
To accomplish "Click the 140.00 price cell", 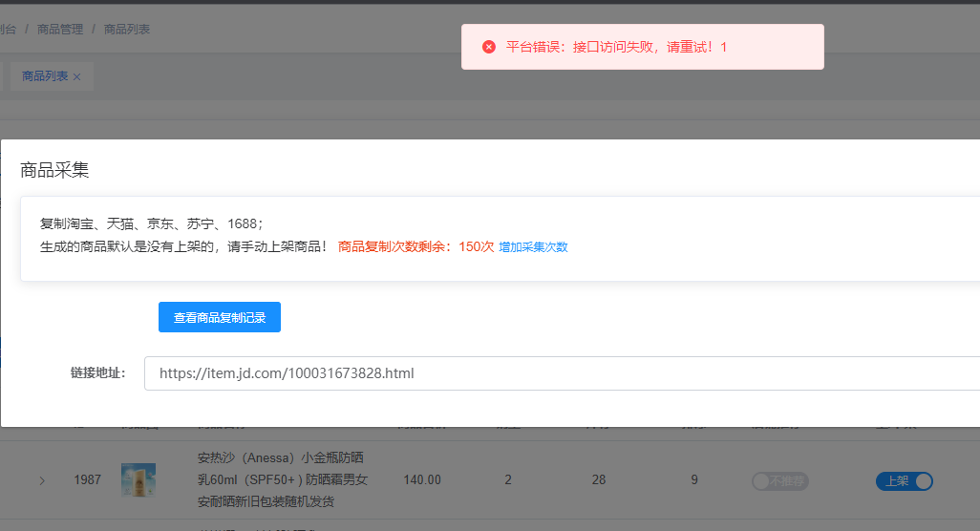I will [422, 479].
